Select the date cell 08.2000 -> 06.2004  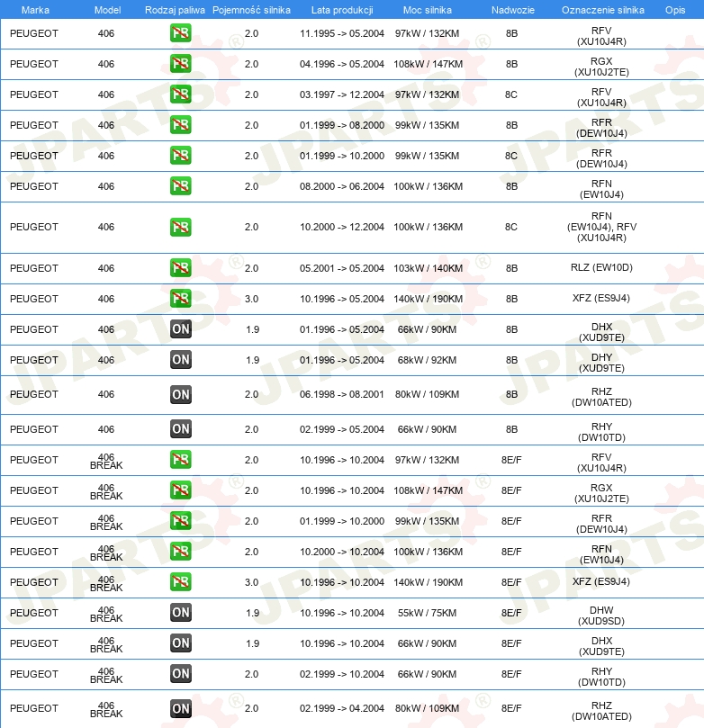[x=342, y=186]
